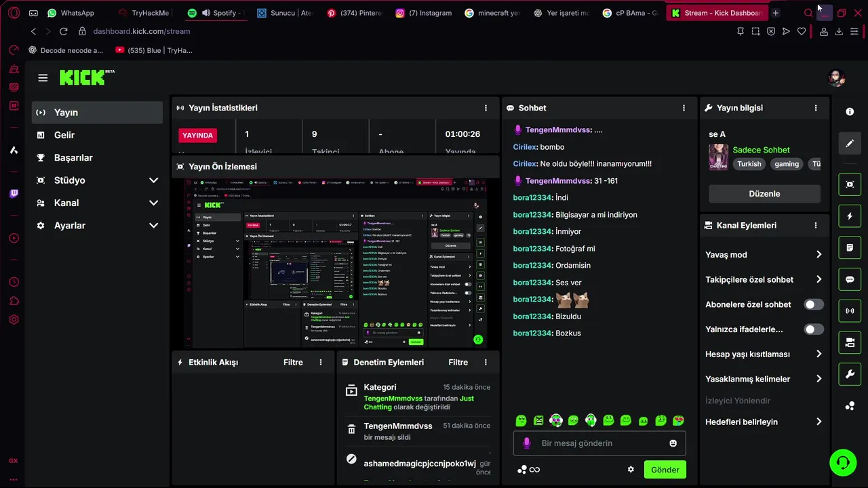Screen dimensions: 868x488
Task: Open Etkinlik Akışı three-dot menu
Action: (321, 362)
